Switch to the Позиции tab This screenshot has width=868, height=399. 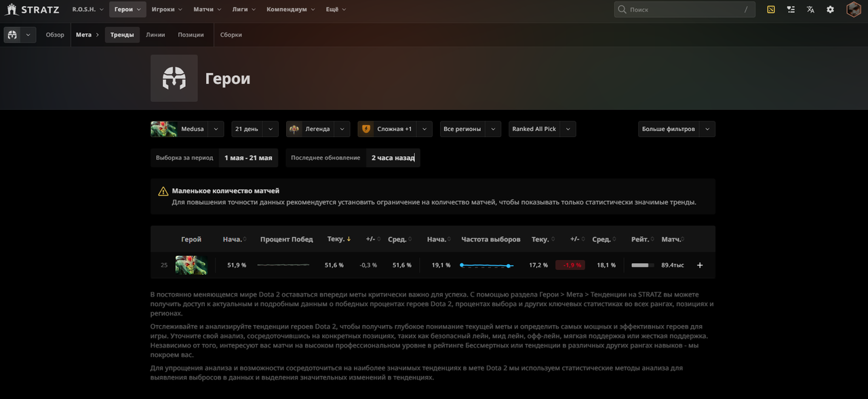[x=191, y=35]
